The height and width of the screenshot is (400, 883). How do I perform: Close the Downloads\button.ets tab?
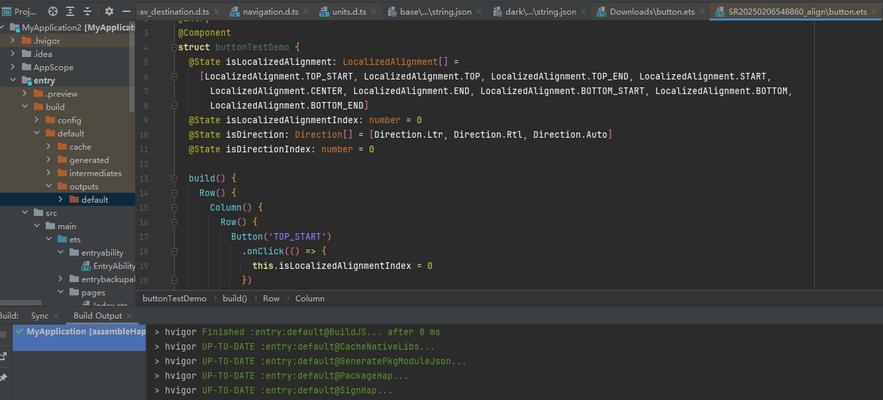coord(700,11)
